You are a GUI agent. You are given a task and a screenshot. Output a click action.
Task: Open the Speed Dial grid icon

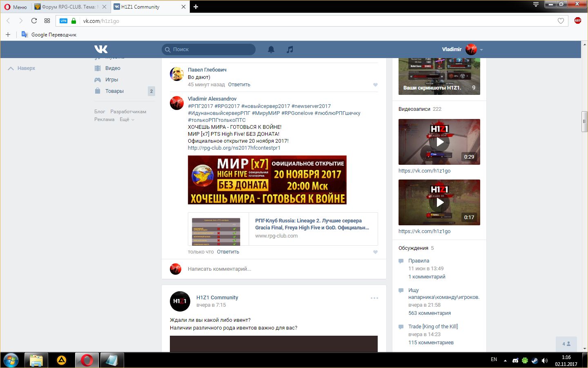(47, 21)
